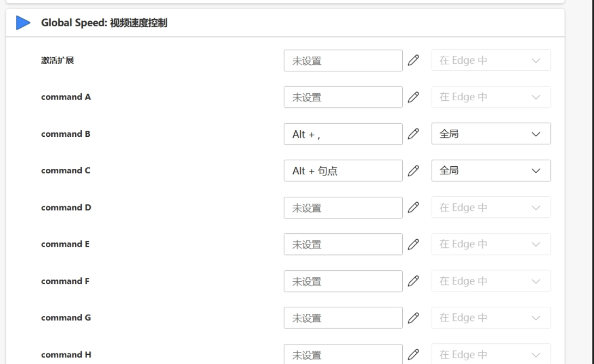Image resolution: width=594 pixels, height=364 pixels.
Task: Click the 激活扩展 label
Action: (58, 60)
